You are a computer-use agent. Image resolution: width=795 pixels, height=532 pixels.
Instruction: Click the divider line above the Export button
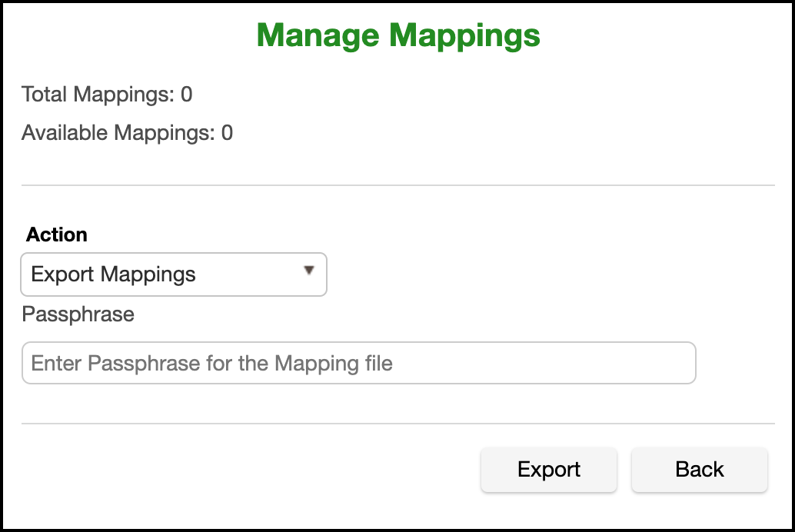pos(397,424)
